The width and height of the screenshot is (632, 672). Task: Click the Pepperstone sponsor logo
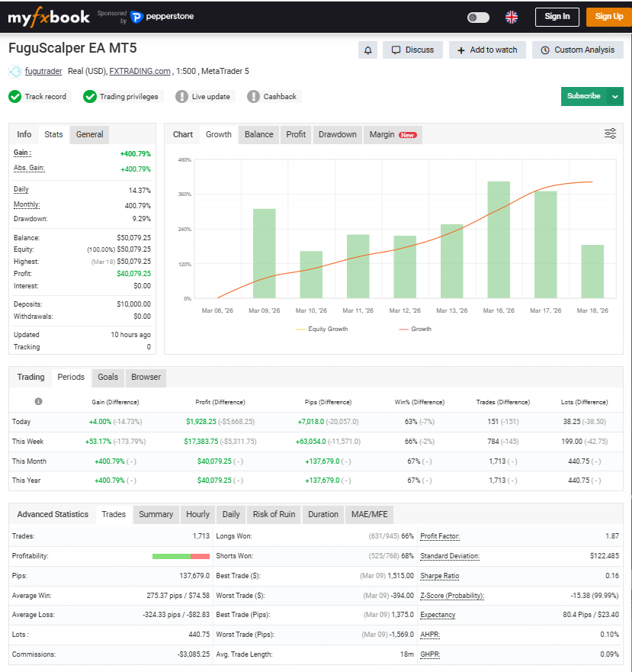162,17
